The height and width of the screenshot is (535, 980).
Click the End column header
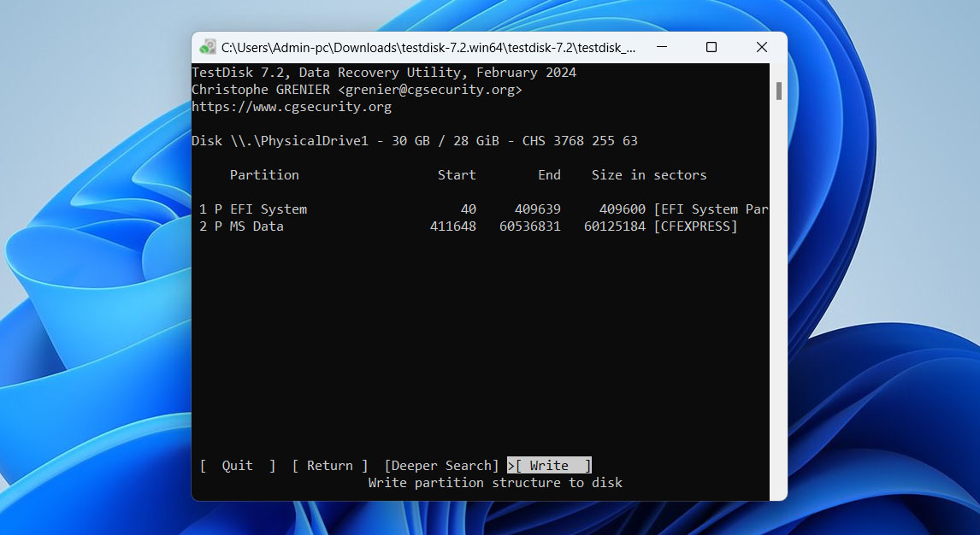coord(549,175)
